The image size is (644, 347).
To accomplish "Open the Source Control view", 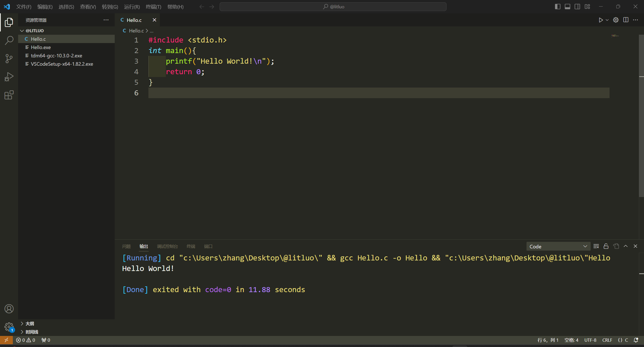I will [9, 59].
